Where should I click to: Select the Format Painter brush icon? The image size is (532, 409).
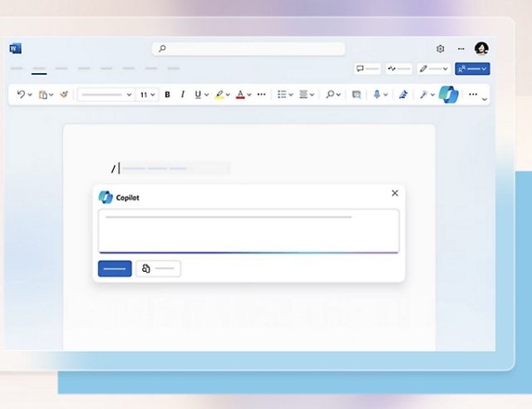pos(62,95)
